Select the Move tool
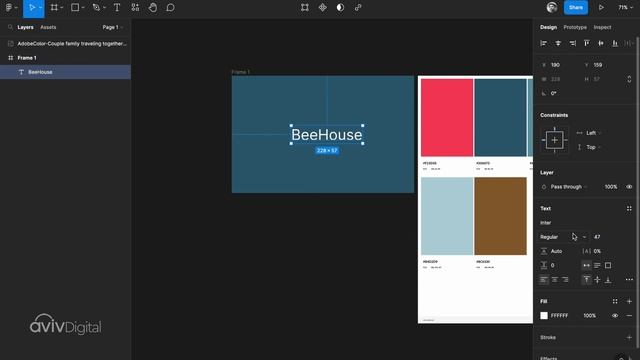Viewport: 640px width, 360px height. 31,7
